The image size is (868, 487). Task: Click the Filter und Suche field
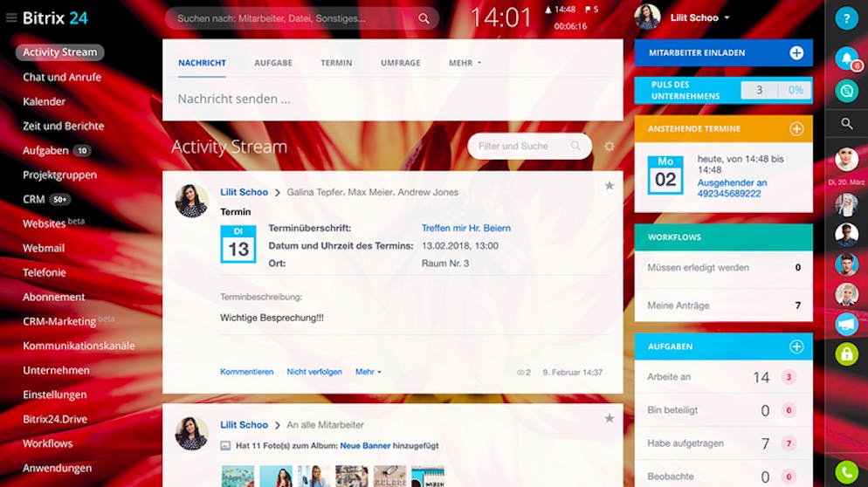tap(522, 147)
